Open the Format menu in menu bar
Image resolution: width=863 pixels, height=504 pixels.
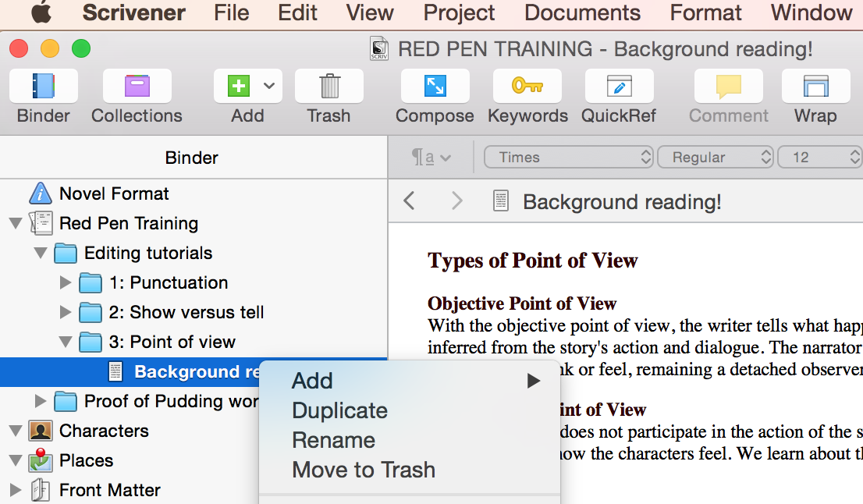tap(705, 13)
